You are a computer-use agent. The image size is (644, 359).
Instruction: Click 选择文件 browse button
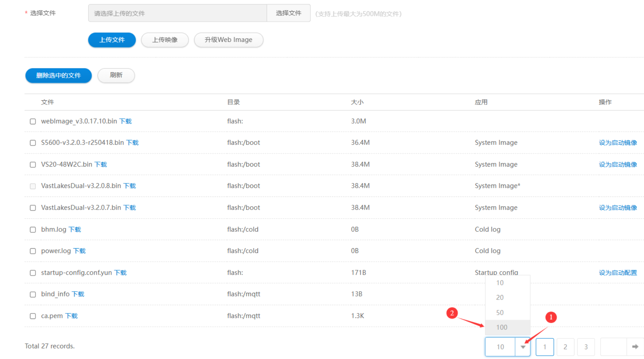288,13
